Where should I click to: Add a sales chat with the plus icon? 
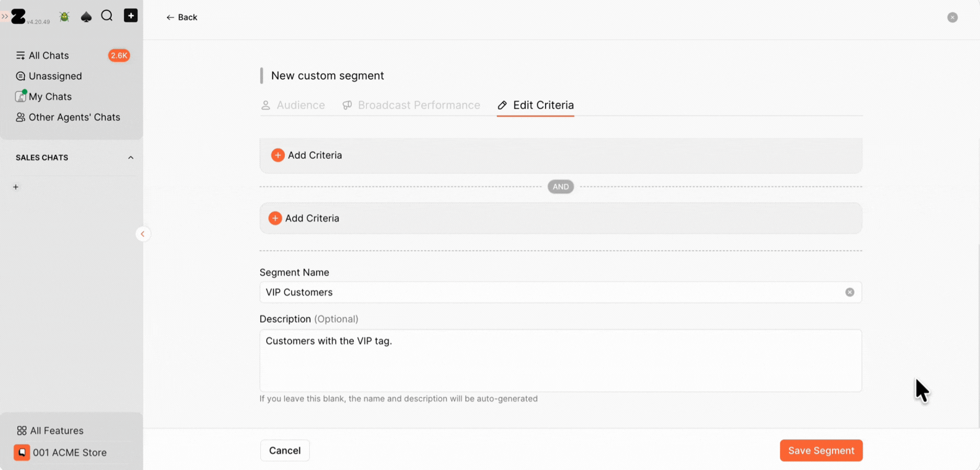coord(16,187)
